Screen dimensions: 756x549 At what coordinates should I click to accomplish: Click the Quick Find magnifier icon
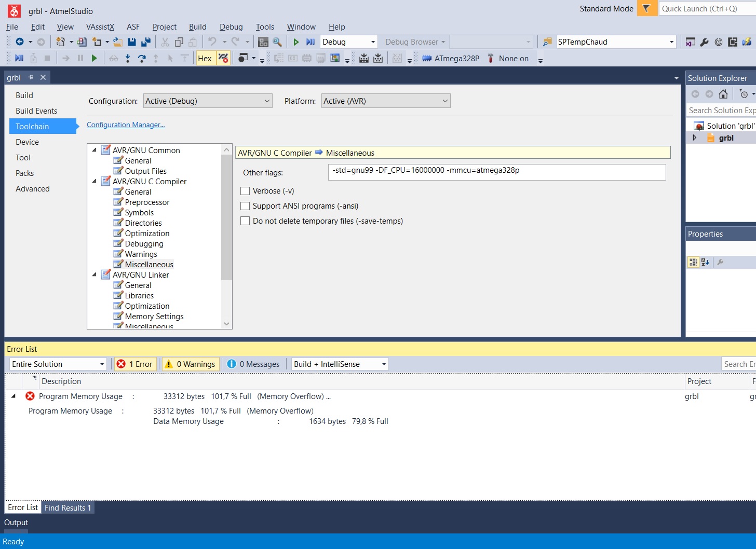click(278, 42)
